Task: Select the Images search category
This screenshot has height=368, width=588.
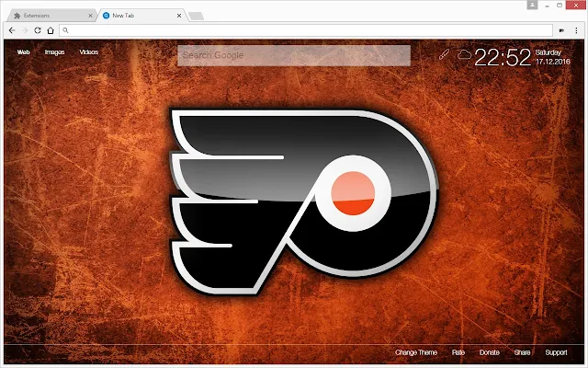Action: [55, 52]
